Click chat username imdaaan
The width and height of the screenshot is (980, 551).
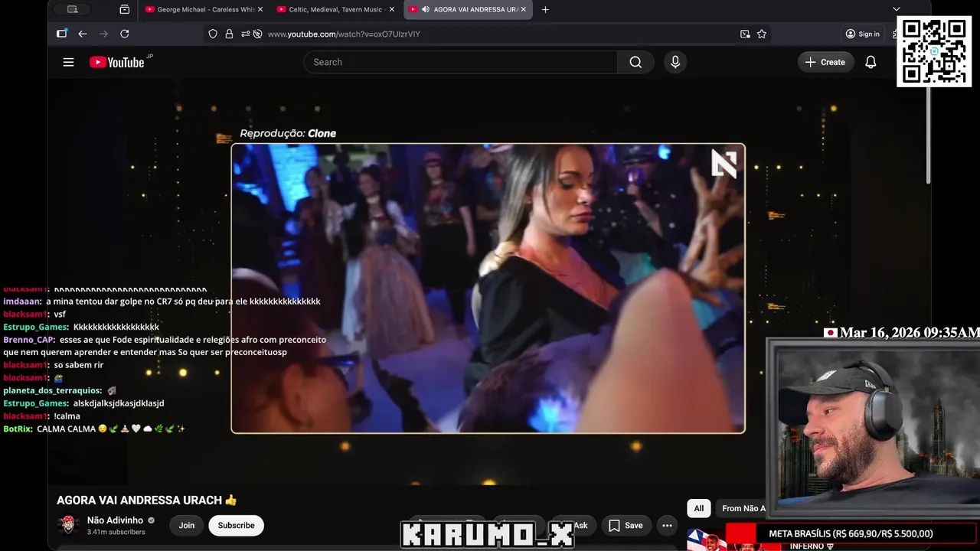[x=21, y=302]
